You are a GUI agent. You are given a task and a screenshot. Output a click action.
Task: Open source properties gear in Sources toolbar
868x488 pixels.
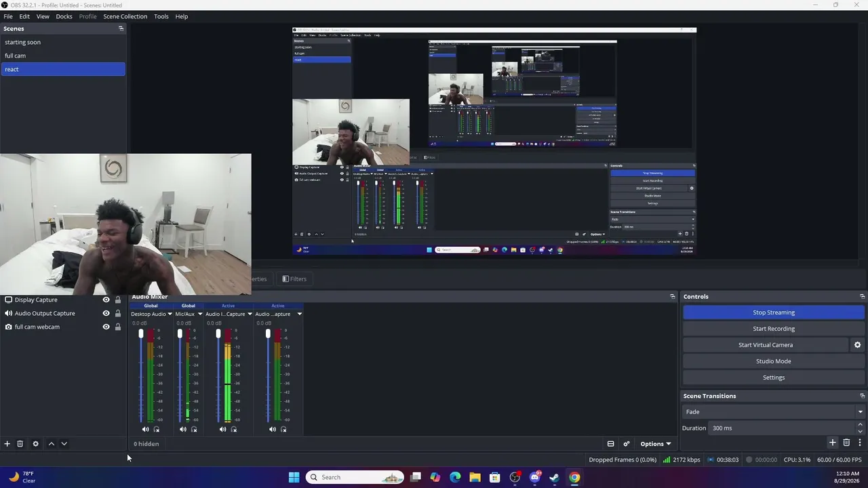pyautogui.click(x=36, y=444)
